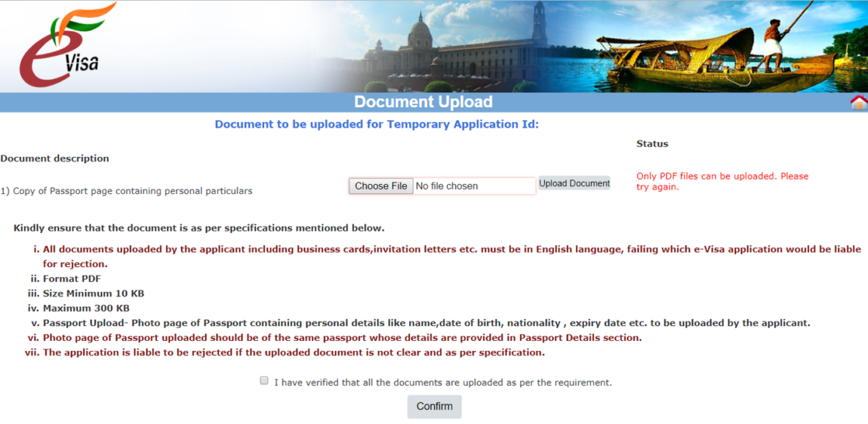This screenshot has height=424, width=868.
Task: Click the Temporary Application Id heading
Action: 377,124
